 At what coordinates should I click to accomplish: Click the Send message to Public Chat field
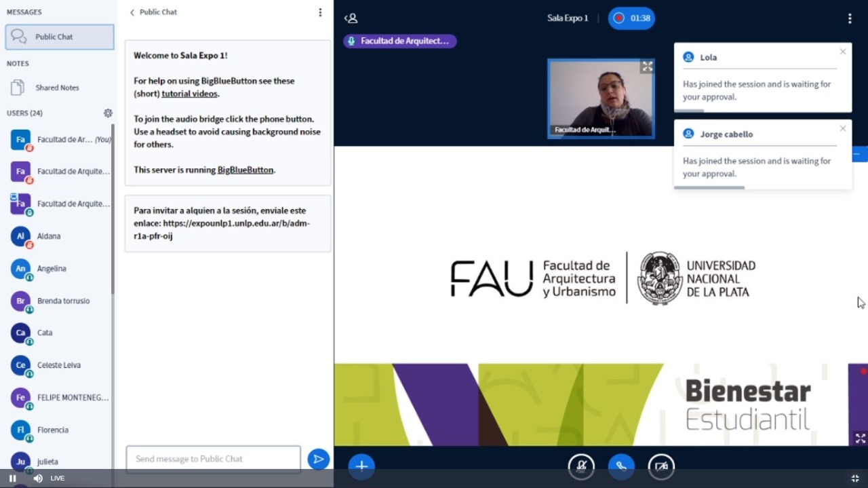tap(213, 459)
